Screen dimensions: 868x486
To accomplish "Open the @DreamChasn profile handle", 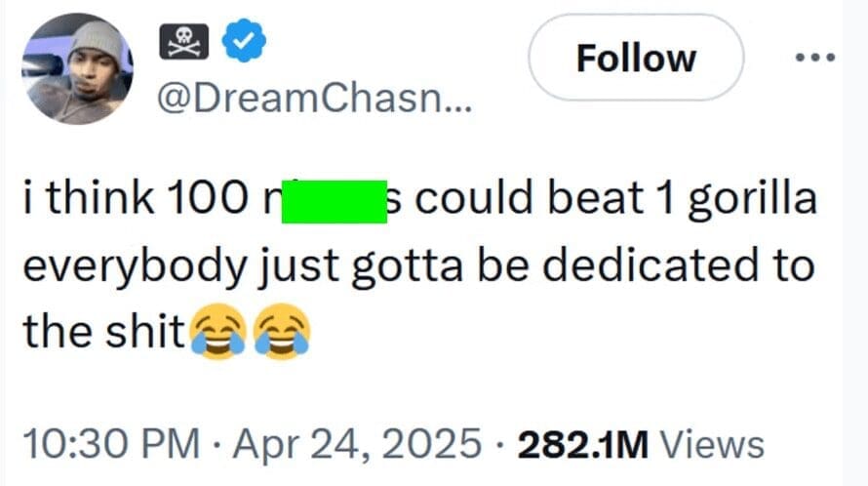I will point(313,97).
